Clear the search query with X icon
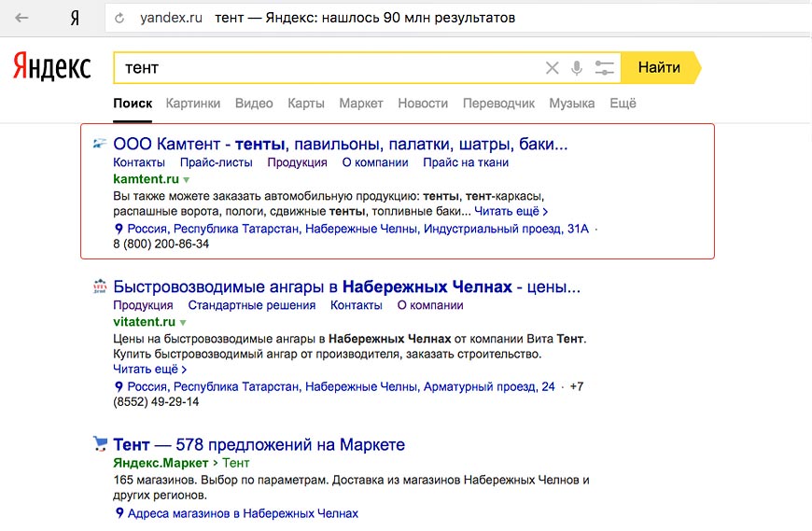This screenshot has height=531, width=812. coord(553,68)
